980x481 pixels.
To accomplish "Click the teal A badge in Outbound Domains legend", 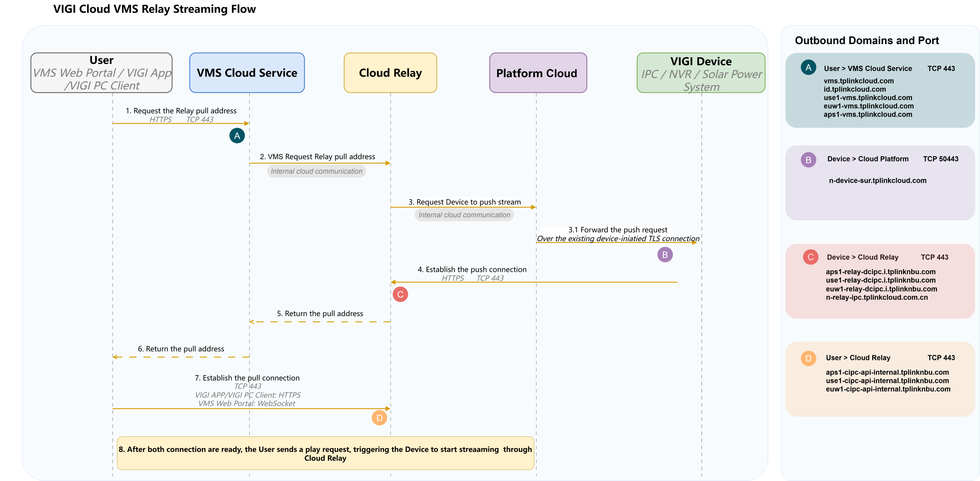I will 808,68.
